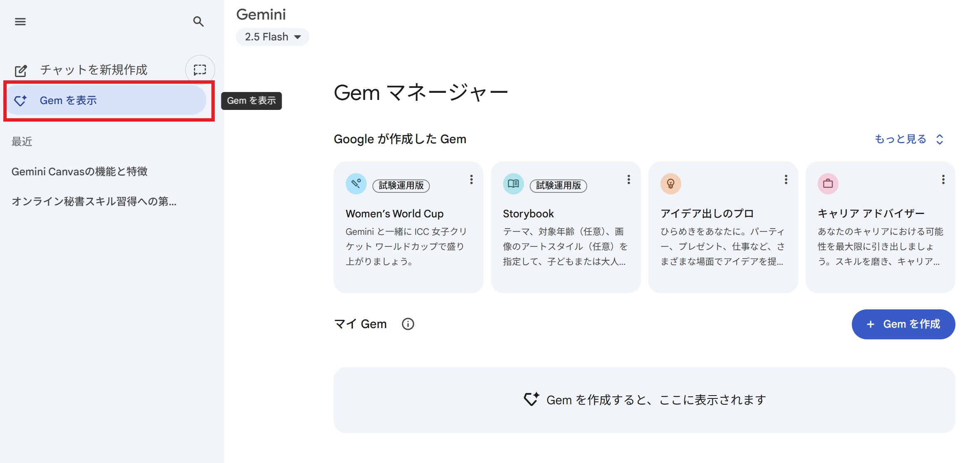Click the search magnifier icon in sidebar
This screenshot has width=980, height=463.
pyautogui.click(x=198, y=22)
